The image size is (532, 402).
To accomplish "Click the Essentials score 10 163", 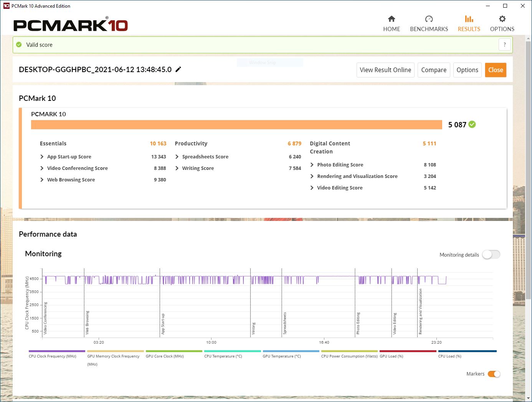I will pos(158,143).
